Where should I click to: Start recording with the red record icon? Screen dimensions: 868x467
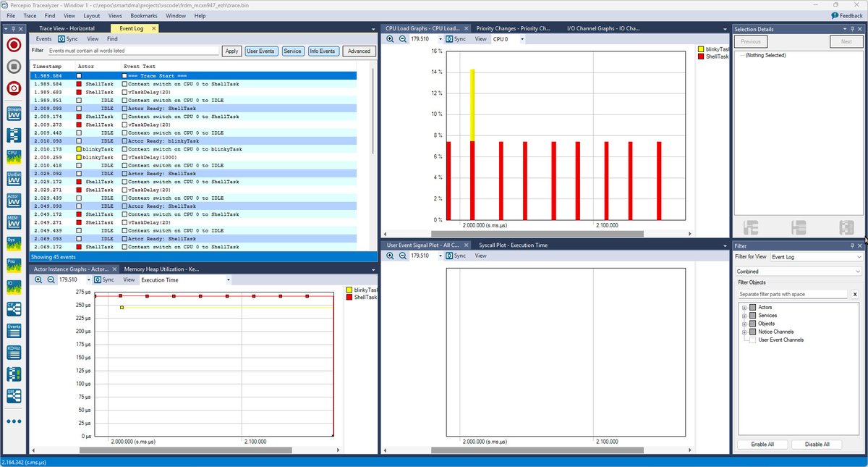point(14,44)
